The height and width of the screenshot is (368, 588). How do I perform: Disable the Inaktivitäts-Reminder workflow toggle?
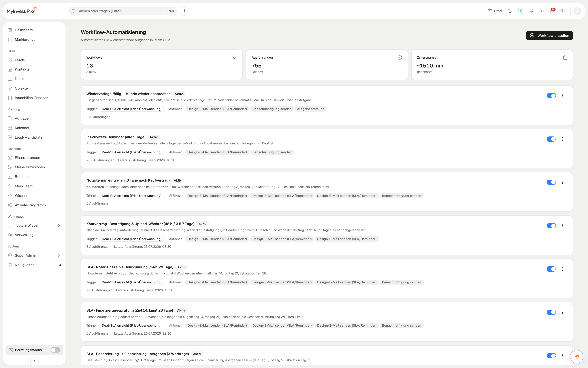pyautogui.click(x=551, y=139)
